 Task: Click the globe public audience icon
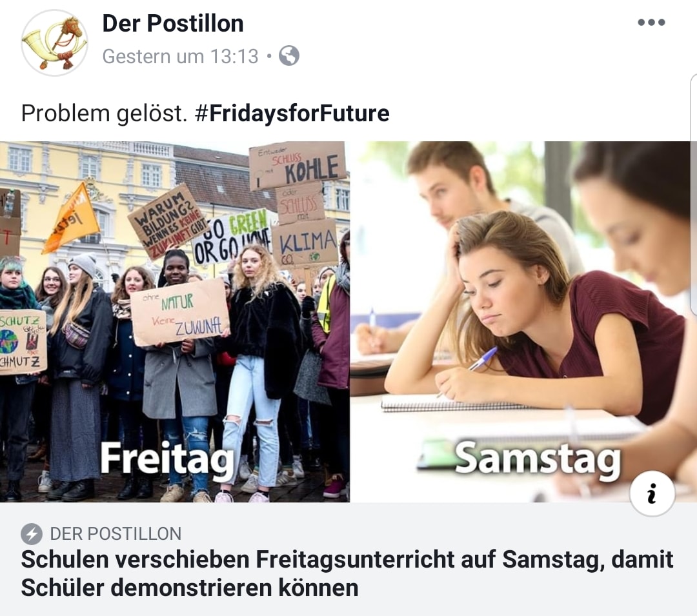(x=289, y=57)
